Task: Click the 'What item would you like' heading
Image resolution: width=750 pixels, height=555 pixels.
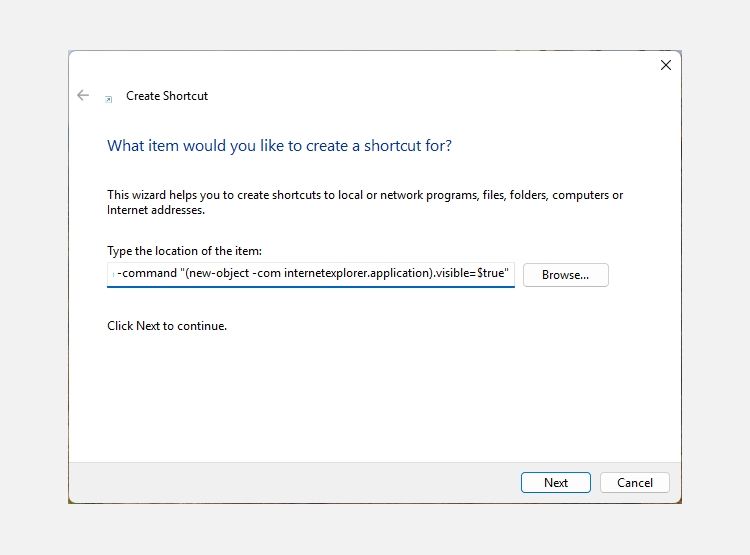Action: point(279,146)
